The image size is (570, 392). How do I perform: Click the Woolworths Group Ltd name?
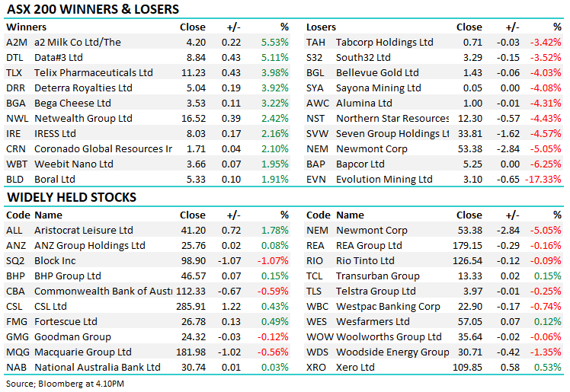pyautogui.click(x=389, y=337)
